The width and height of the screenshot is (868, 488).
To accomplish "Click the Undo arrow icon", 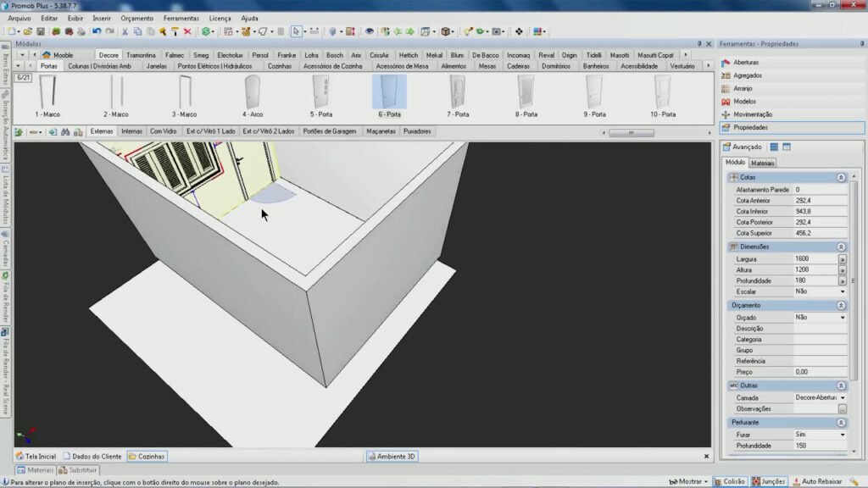I will tap(97, 31).
